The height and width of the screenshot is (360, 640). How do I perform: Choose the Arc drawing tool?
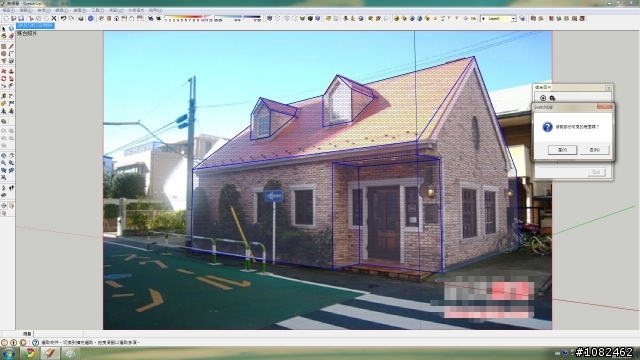coord(11,53)
